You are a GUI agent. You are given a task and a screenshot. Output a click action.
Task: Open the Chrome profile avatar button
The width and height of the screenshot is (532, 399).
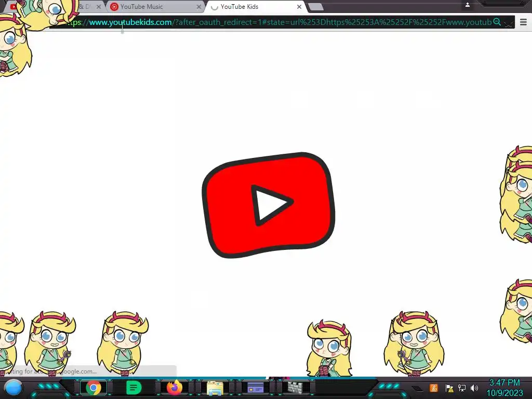pyautogui.click(x=467, y=5)
